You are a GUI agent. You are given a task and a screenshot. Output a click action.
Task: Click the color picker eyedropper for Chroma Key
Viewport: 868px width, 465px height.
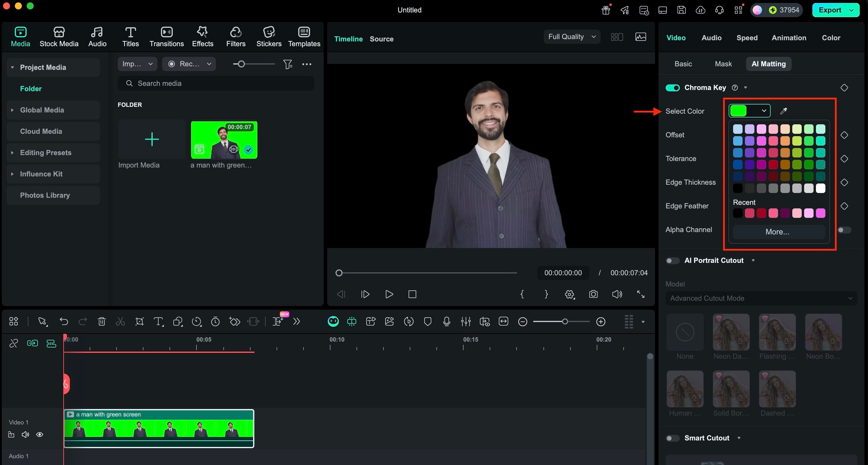point(784,111)
